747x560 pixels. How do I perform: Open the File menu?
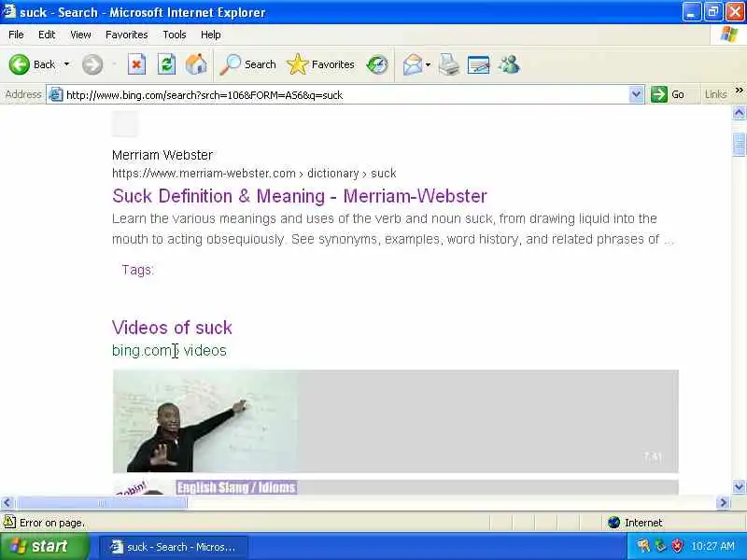click(x=16, y=35)
